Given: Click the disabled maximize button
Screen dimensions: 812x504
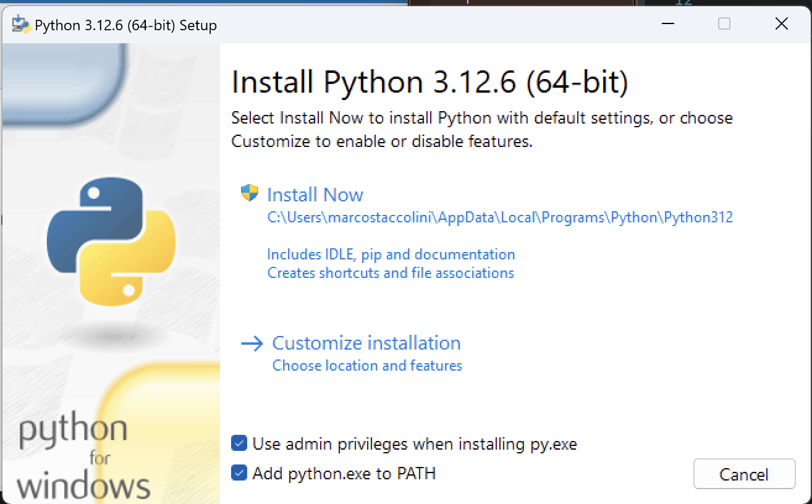Looking at the screenshot, I should pyautogui.click(x=724, y=24).
